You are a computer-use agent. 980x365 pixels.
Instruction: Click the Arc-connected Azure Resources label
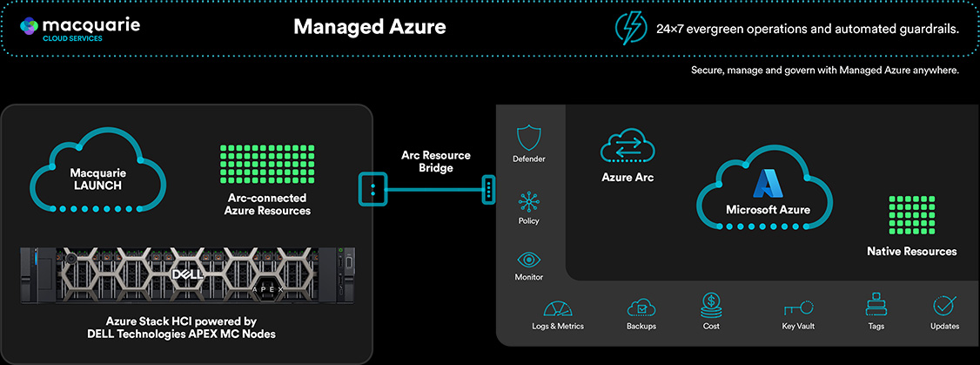[x=267, y=205]
